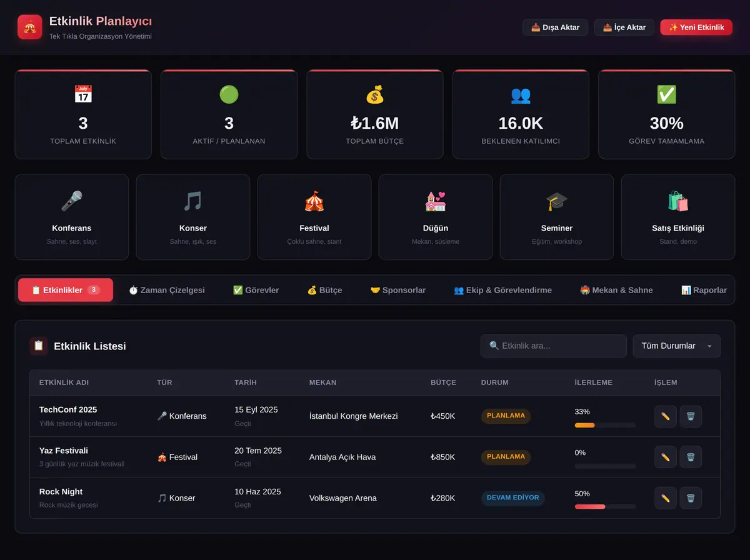Image resolution: width=750 pixels, height=560 pixels.
Task: Edit the Rock Night event
Action: click(x=666, y=498)
